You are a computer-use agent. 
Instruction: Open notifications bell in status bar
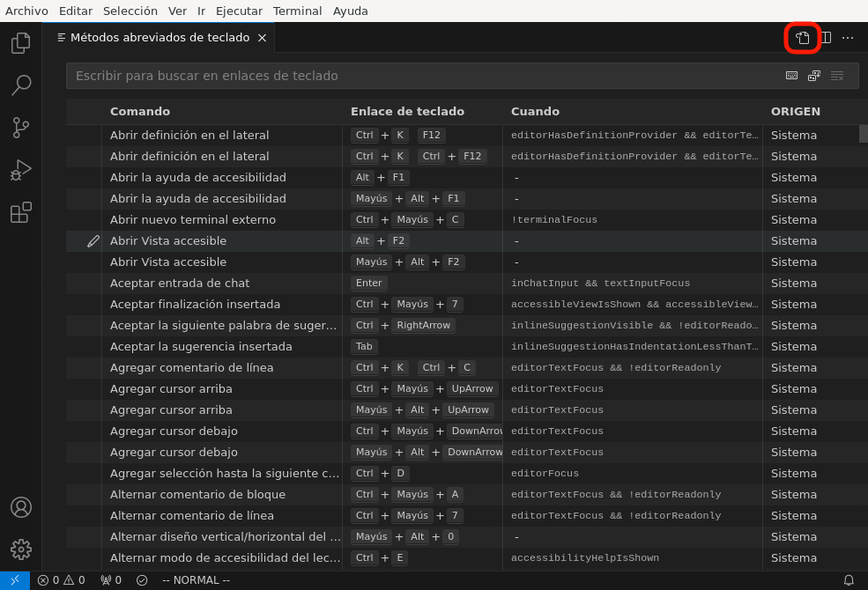click(848, 580)
